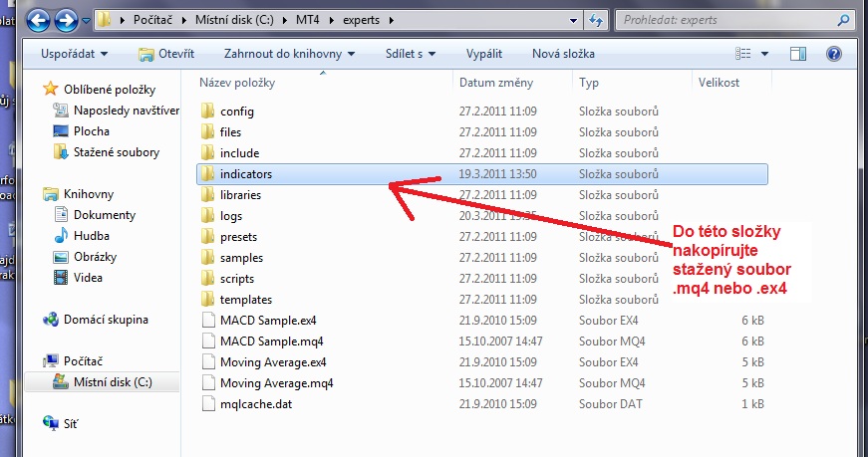Open the Uspořádat menu

tap(77, 54)
